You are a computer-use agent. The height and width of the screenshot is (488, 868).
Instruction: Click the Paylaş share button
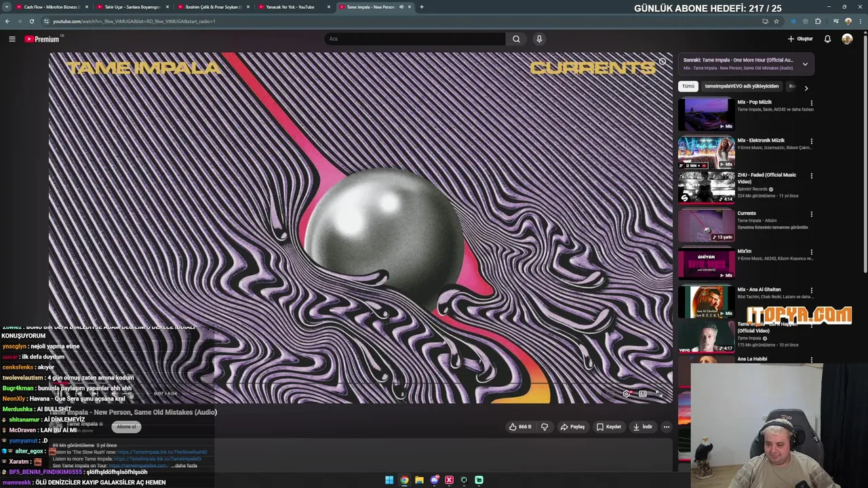pyautogui.click(x=573, y=427)
